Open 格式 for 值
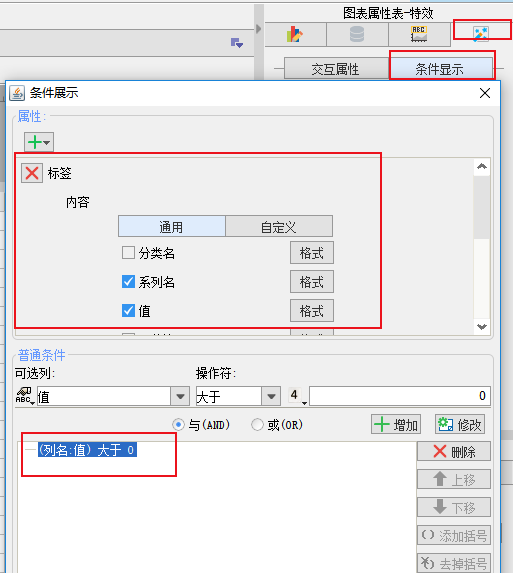The height and width of the screenshot is (573, 513). point(312,311)
